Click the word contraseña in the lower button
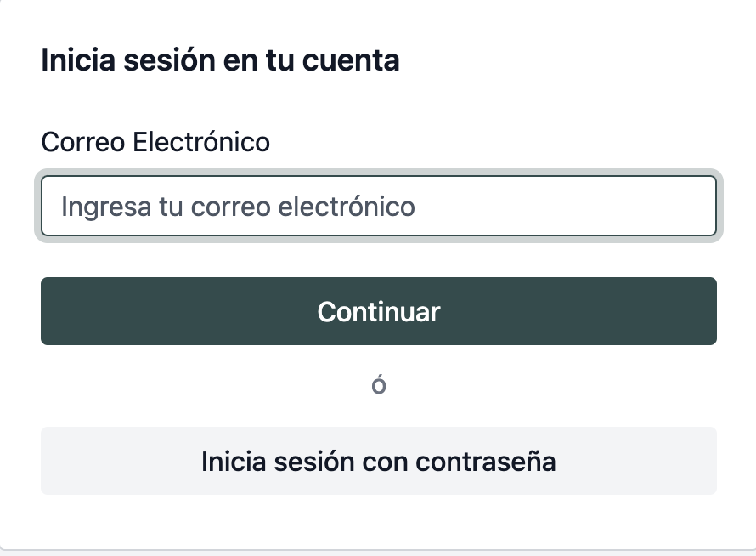 [486, 462]
